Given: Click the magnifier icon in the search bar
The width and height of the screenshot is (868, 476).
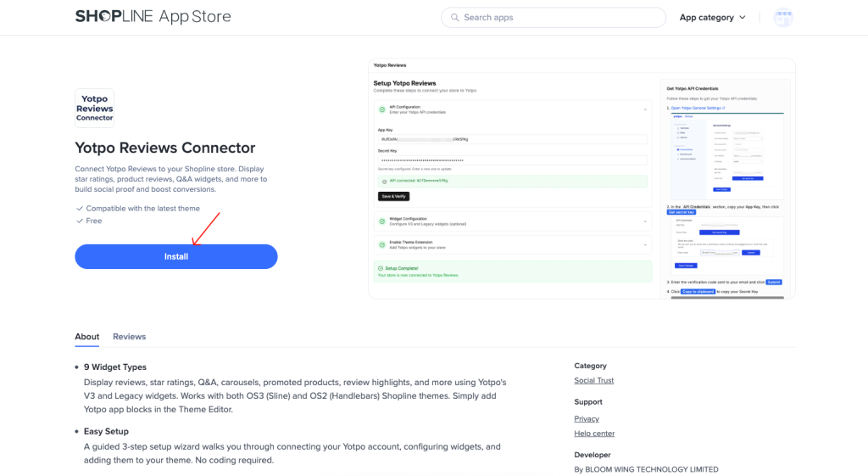Looking at the screenshot, I should pyautogui.click(x=455, y=18).
